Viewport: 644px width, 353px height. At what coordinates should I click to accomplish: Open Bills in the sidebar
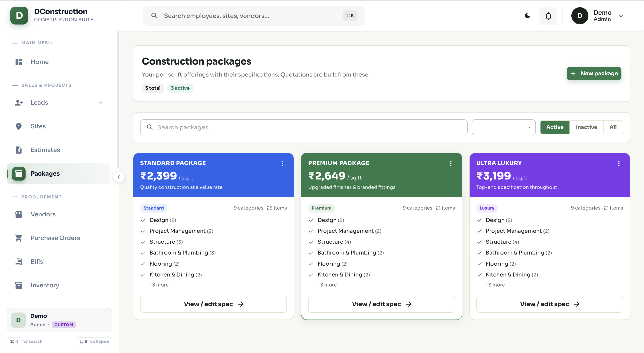click(x=59, y=261)
